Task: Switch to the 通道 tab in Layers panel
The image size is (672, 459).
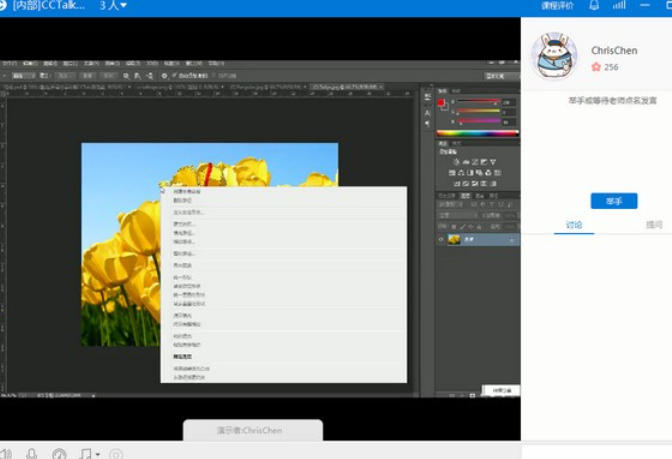Action: (480, 196)
